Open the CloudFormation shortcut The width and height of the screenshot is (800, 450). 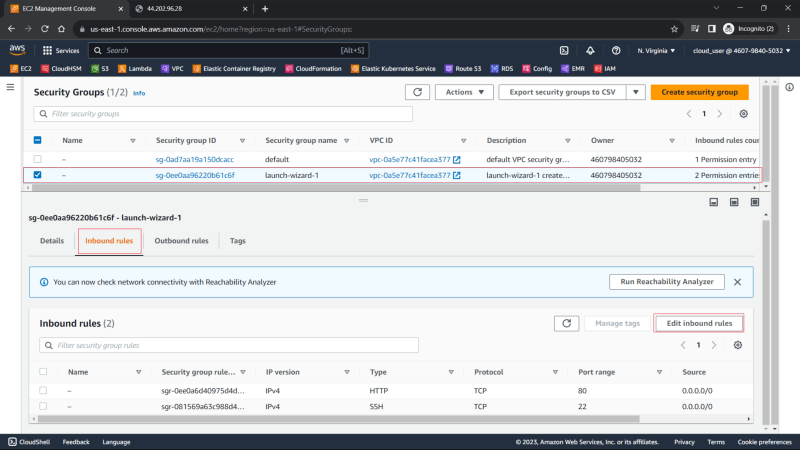(x=313, y=68)
